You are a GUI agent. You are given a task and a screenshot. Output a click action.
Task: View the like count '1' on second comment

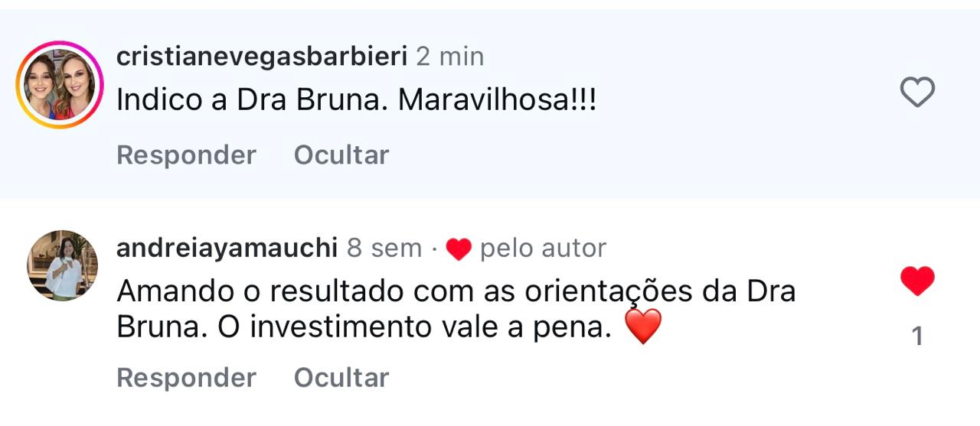point(917,337)
